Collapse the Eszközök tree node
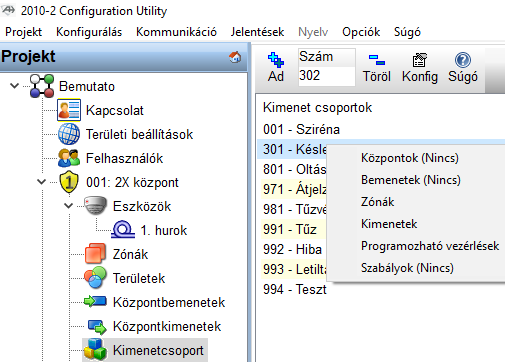Viewport: 505px width, 362px height. 68,206
